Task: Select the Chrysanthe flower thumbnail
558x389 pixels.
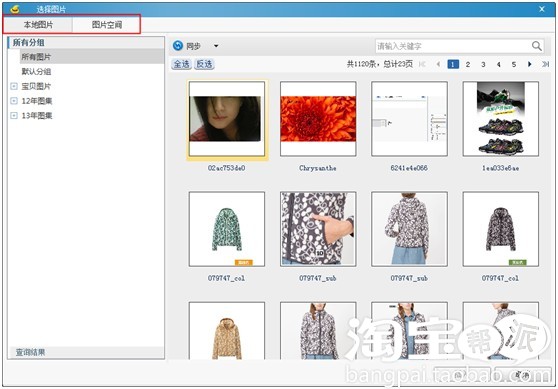Action: (x=318, y=119)
